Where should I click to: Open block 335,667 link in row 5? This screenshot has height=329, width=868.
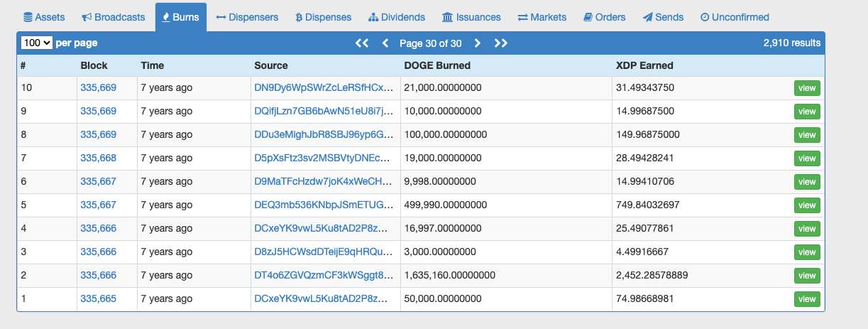point(99,205)
